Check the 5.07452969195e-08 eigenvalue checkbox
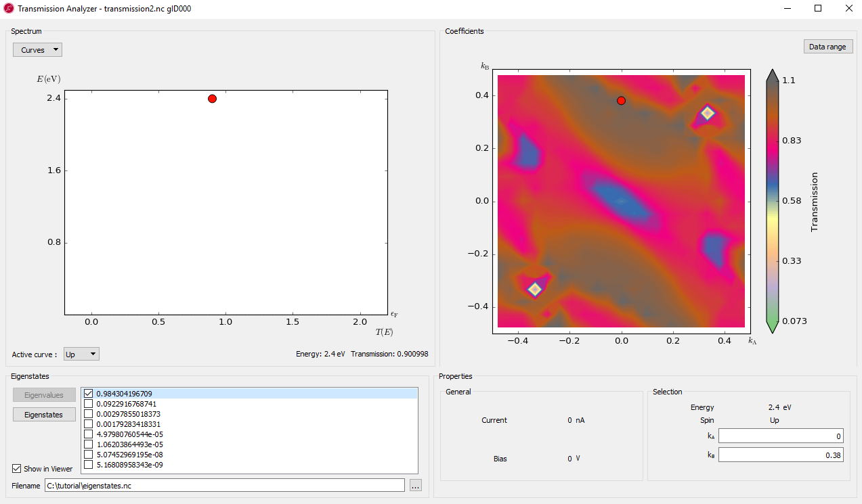 pos(88,454)
